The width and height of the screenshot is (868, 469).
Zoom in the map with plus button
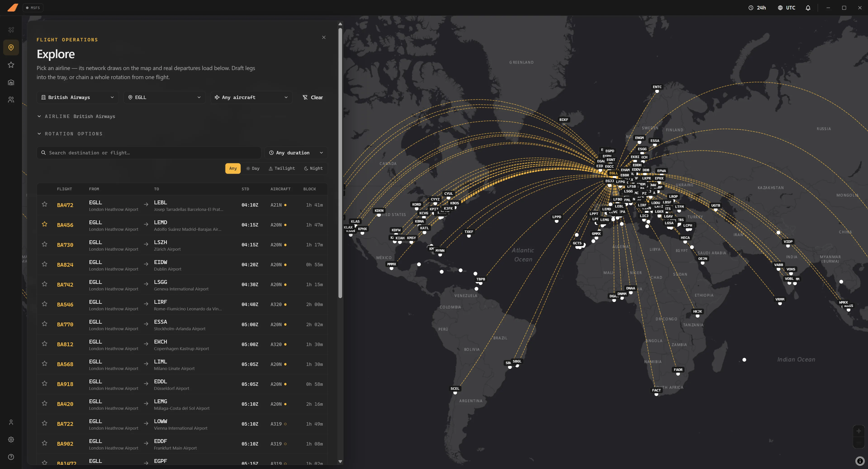tap(859, 431)
